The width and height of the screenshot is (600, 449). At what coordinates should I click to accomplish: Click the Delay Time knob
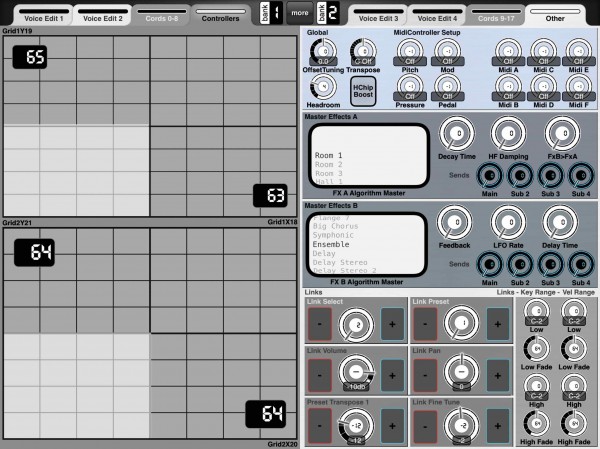click(x=560, y=223)
